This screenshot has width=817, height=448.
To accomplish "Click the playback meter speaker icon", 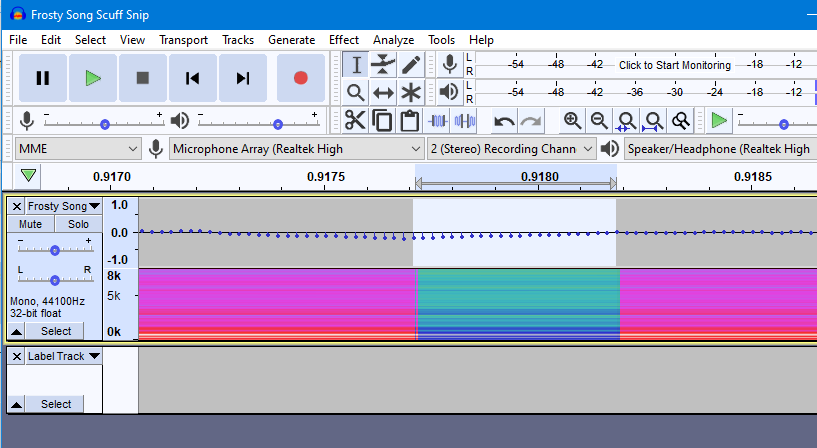I will point(450,92).
